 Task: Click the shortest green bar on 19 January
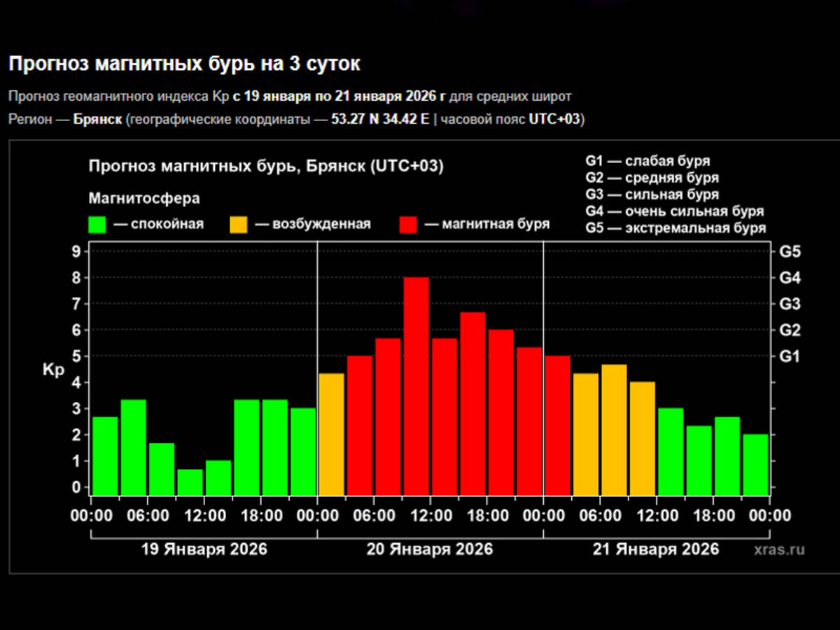(x=190, y=482)
